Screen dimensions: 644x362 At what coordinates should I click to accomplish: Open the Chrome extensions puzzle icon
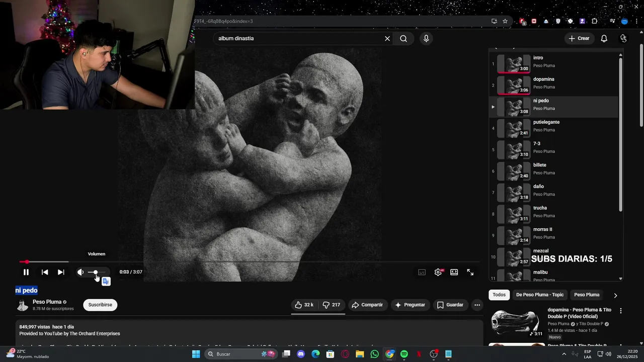tap(595, 21)
